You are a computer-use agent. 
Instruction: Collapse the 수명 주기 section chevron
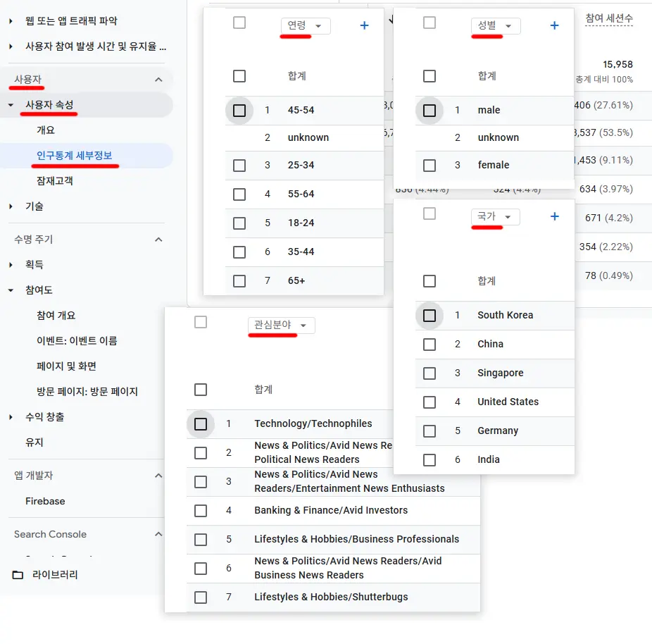[158, 240]
